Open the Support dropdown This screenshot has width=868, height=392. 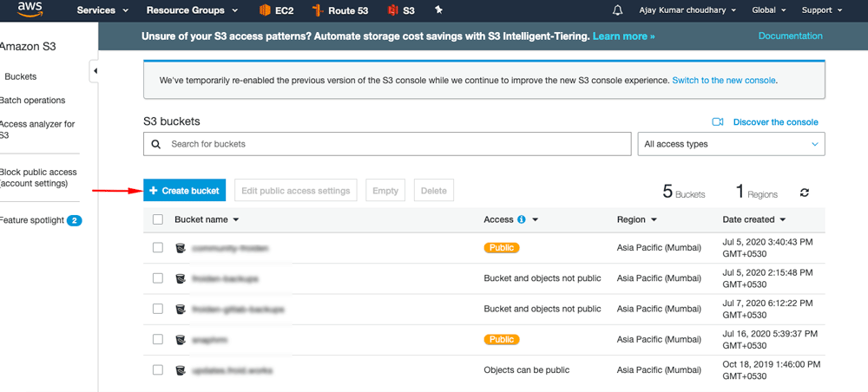tap(821, 10)
